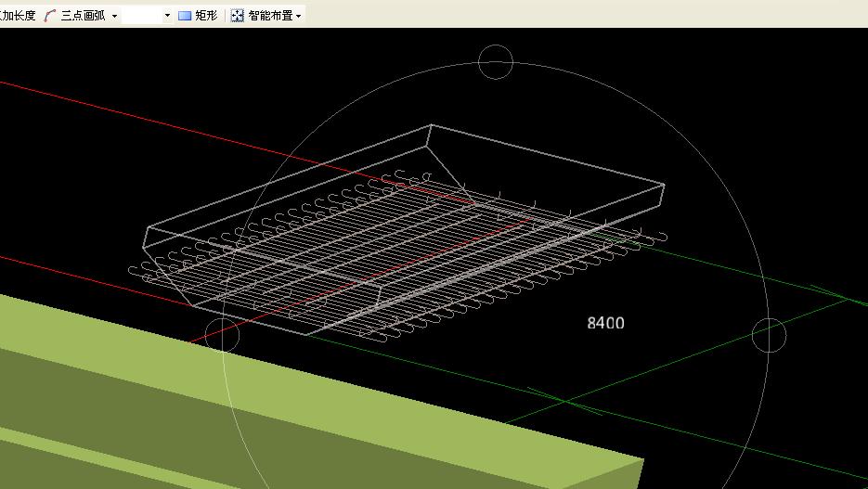Click the top handle of the orbit circle
The image size is (868, 489).
[x=496, y=62]
